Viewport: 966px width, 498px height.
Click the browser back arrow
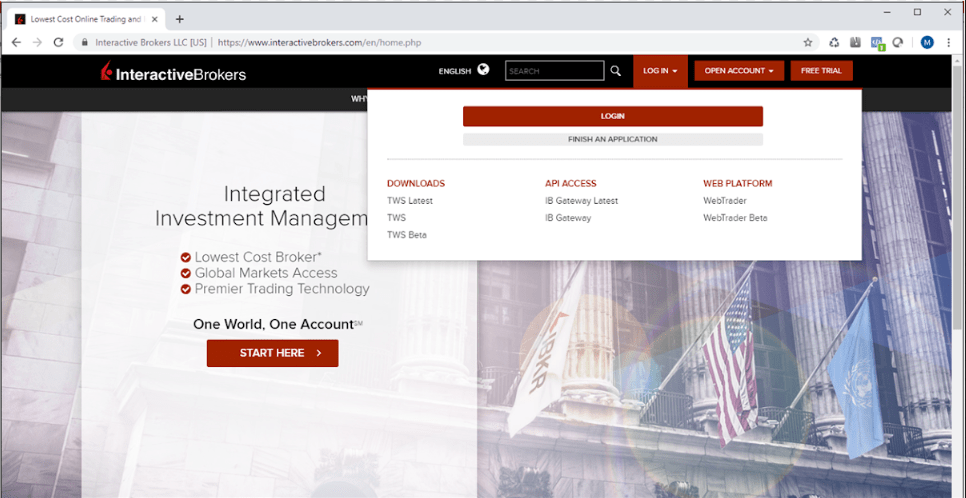coord(16,43)
